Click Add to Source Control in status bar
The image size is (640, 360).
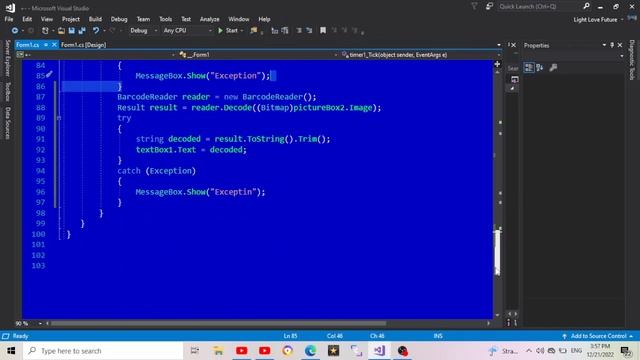click(598, 336)
